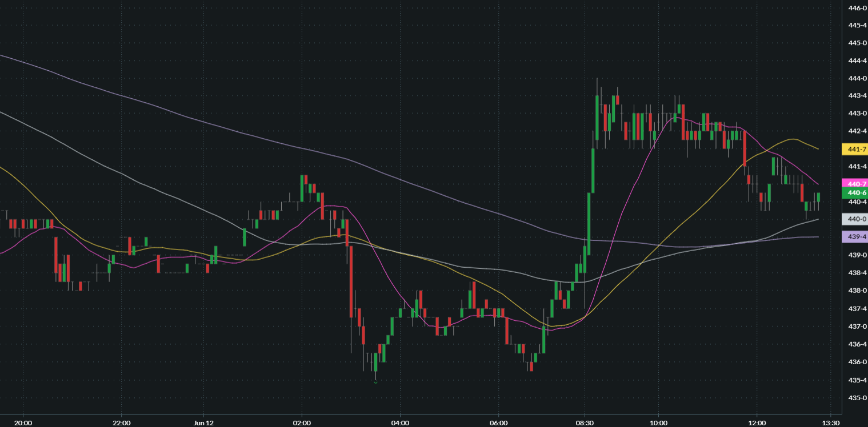Click the 08:30 time axis label
Viewport: 868px width, 427px height.
pos(585,422)
